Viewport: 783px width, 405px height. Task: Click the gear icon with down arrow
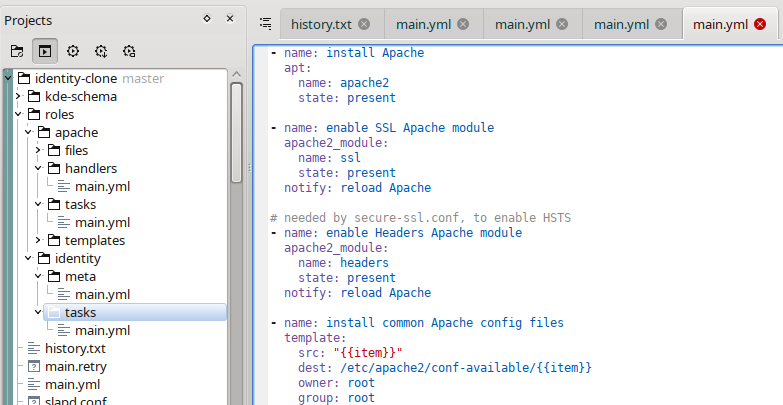101,51
